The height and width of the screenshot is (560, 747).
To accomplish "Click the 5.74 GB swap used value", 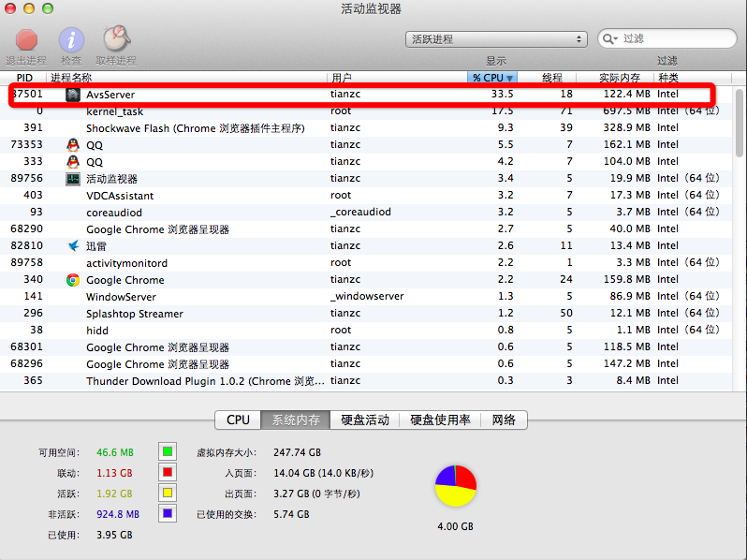I will [x=291, y=514].
